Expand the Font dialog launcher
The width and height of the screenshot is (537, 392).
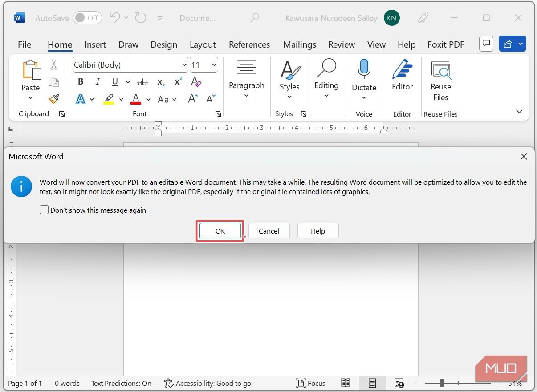pyautogui.click(x=218, y=114)
